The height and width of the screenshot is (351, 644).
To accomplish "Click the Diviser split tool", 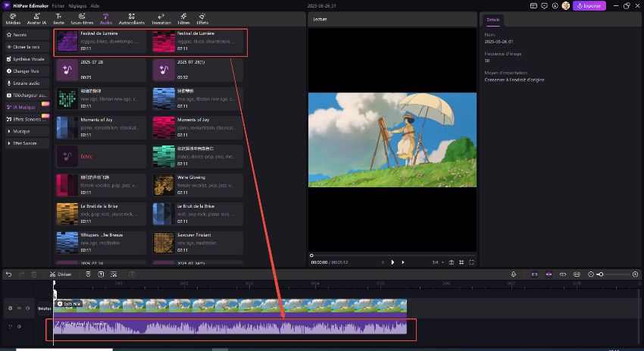I will coord(60,274).
